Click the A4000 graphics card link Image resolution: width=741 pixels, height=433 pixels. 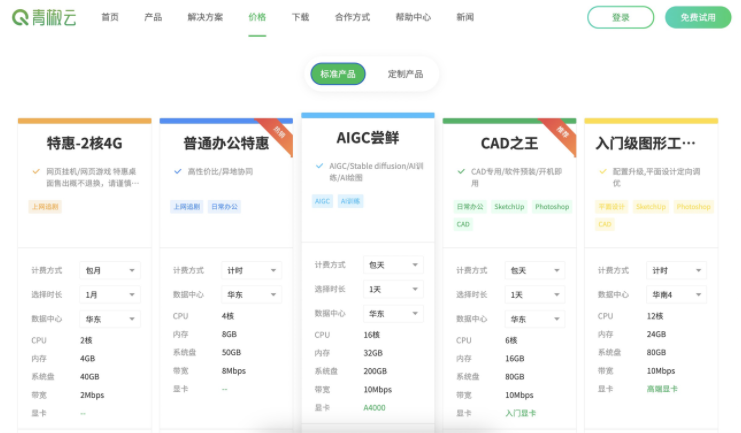click(374, 407)
